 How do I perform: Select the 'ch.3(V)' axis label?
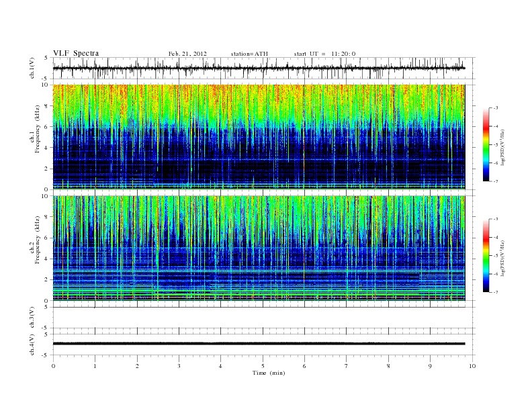pyautogui.click(x=32, y=318)
